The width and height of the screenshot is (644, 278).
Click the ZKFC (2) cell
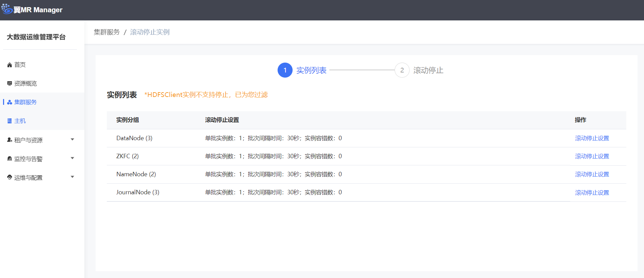[x=128, y=156]
